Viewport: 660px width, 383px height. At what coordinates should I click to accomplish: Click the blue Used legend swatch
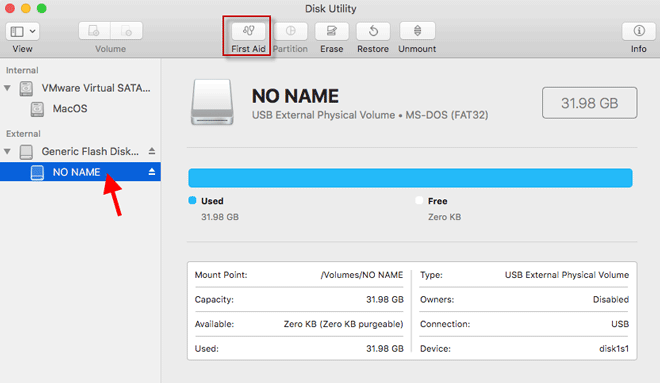[192, 200]
